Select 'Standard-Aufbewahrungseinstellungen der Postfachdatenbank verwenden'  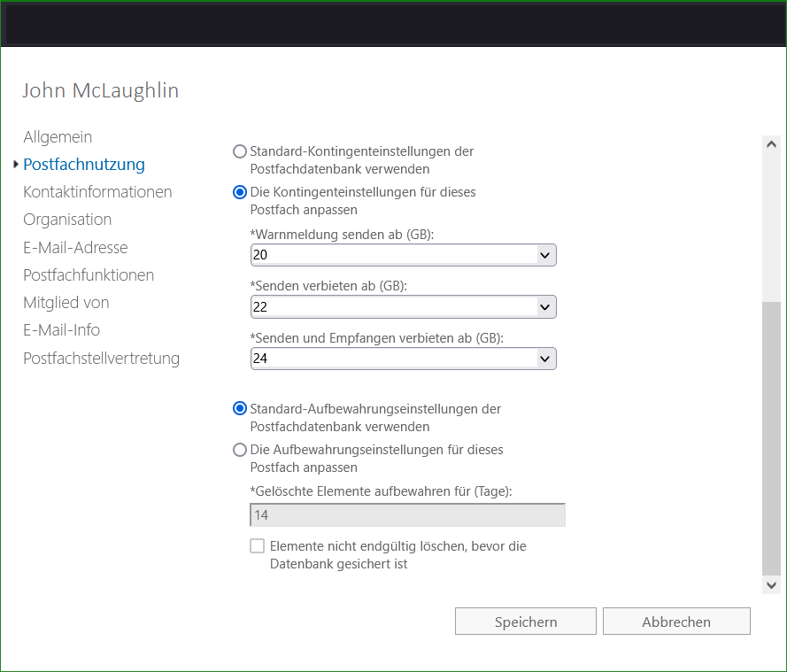[x=239, y=408]
